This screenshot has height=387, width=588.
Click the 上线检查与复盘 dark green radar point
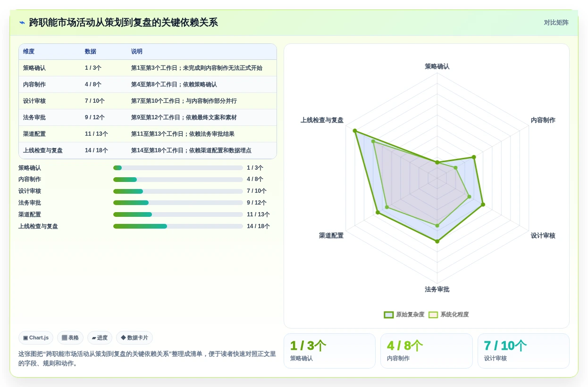[355, 131]
